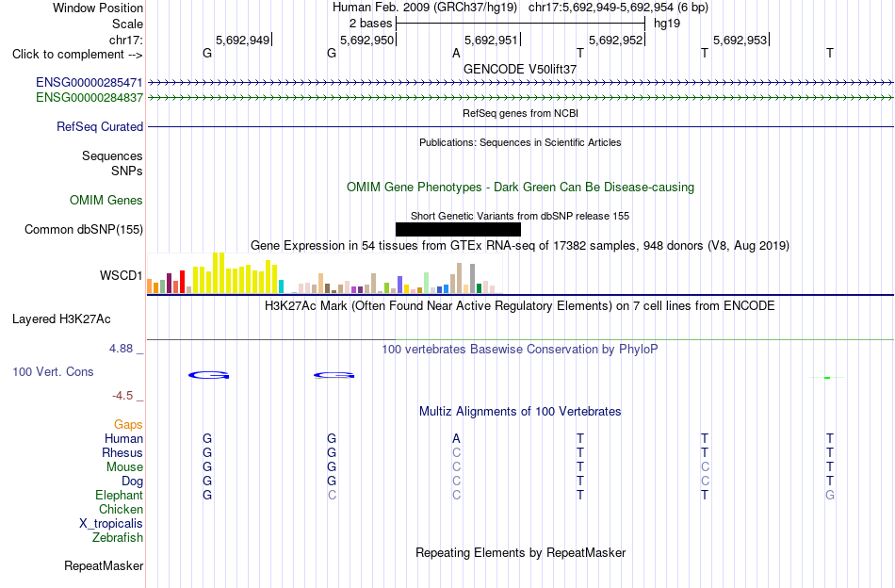Viewport: 895px width, 588px height.
Task: Click Multiz Alignments of 100 Vertebrates title
Action: pos(520,412)
